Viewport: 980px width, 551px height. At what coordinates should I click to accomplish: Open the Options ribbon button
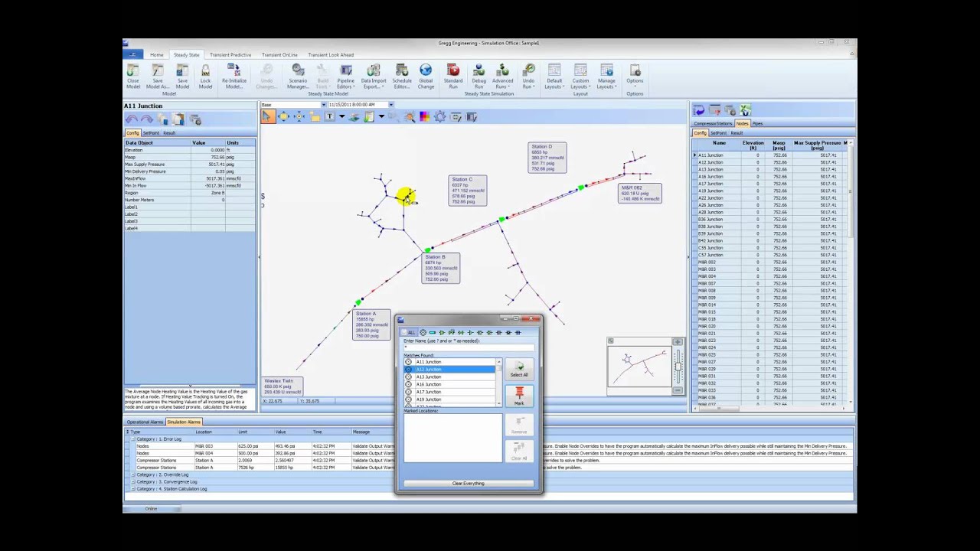point(635,77)
